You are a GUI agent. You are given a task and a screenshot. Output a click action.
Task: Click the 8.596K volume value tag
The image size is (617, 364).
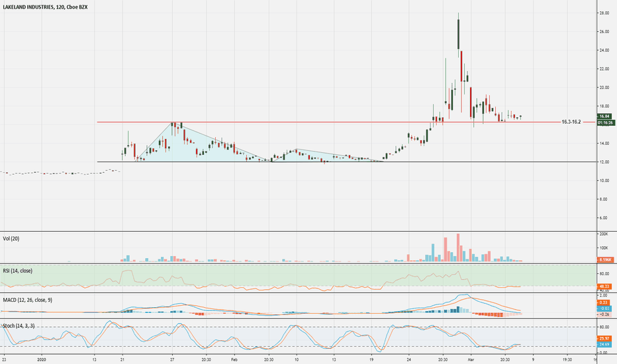click(604, 259)
